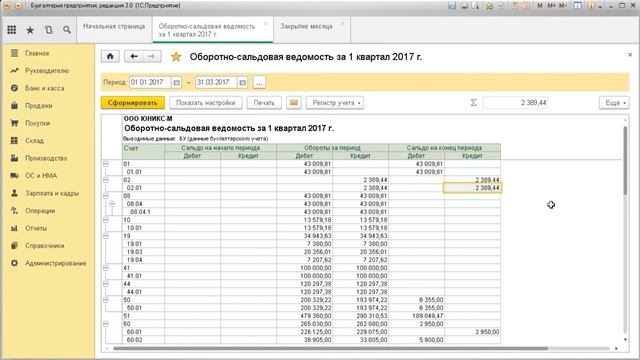Click the M memory button

(540, 6)
